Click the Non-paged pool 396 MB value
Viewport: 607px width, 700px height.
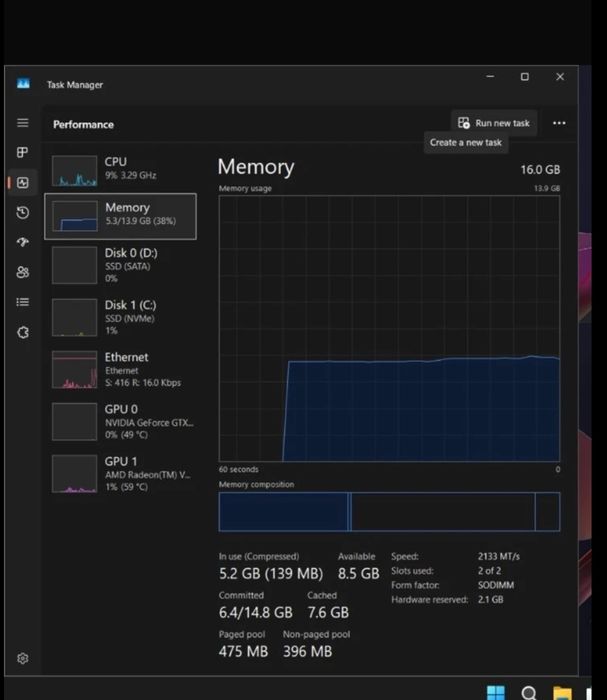tap(308, 651)
